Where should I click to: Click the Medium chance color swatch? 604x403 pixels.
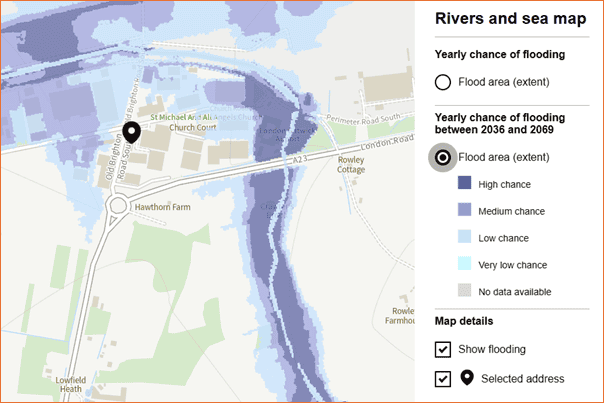(x=464, y=210)
